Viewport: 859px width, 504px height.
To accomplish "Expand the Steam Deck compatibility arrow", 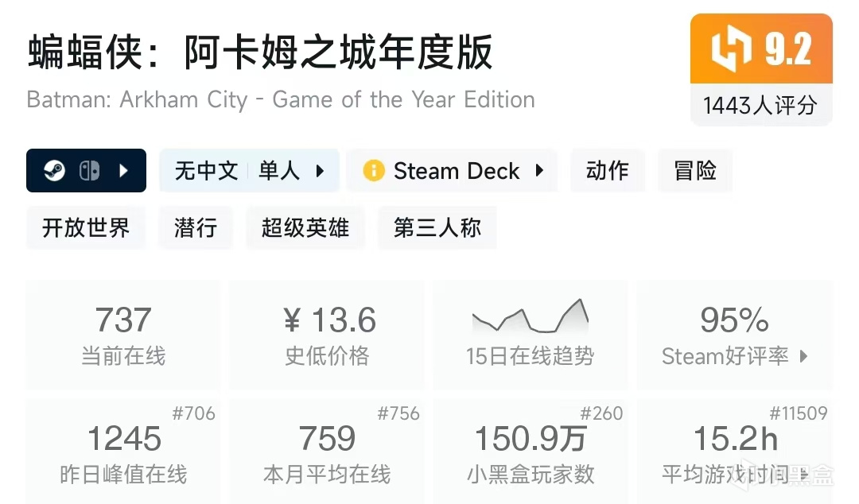I will [x=539, y=171].
